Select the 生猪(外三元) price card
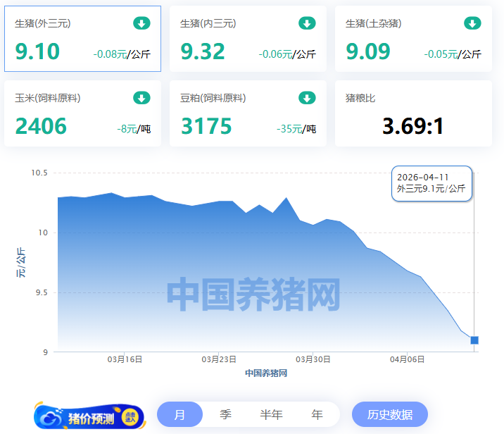This screenshot has width=504, height=434. [x=82, y=39]
